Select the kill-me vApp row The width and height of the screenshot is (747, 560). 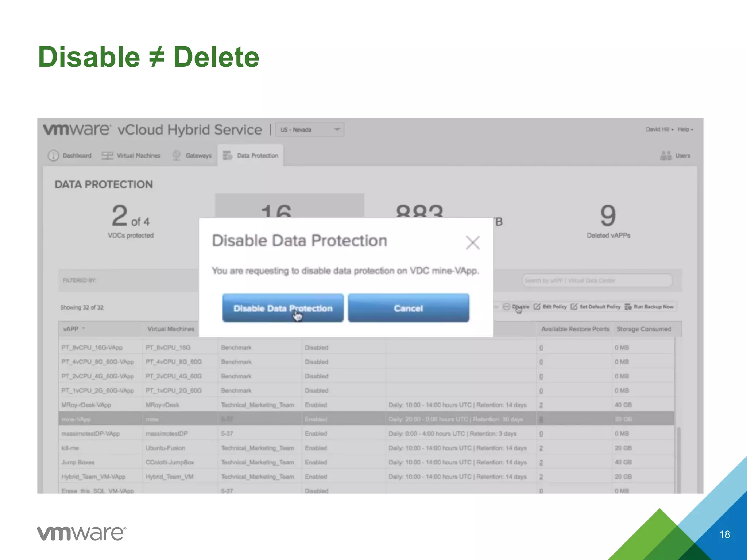coord(367,448)
